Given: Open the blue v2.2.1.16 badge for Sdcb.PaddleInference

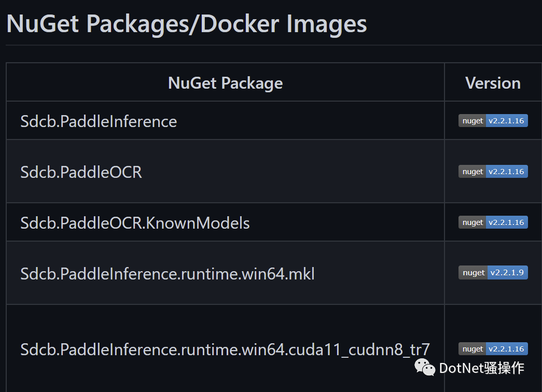Looking at the screenshot, I should coord(507,121).
